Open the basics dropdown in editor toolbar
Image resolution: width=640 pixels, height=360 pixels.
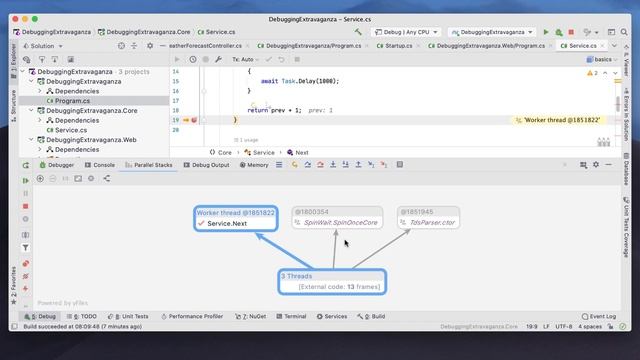coord(602,60)
